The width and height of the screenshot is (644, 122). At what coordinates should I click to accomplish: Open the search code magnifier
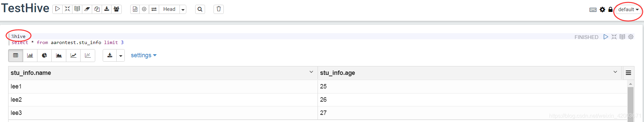(x=200, y=9)
